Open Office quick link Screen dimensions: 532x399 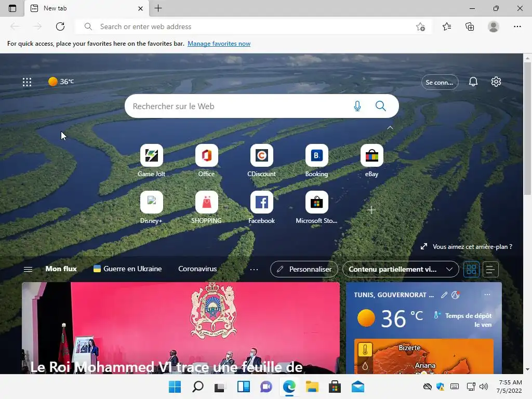point(206,161)
